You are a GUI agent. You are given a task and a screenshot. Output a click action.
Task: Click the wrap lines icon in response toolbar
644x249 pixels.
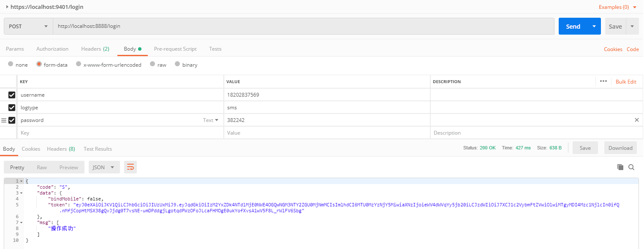[x=130, y=167]
